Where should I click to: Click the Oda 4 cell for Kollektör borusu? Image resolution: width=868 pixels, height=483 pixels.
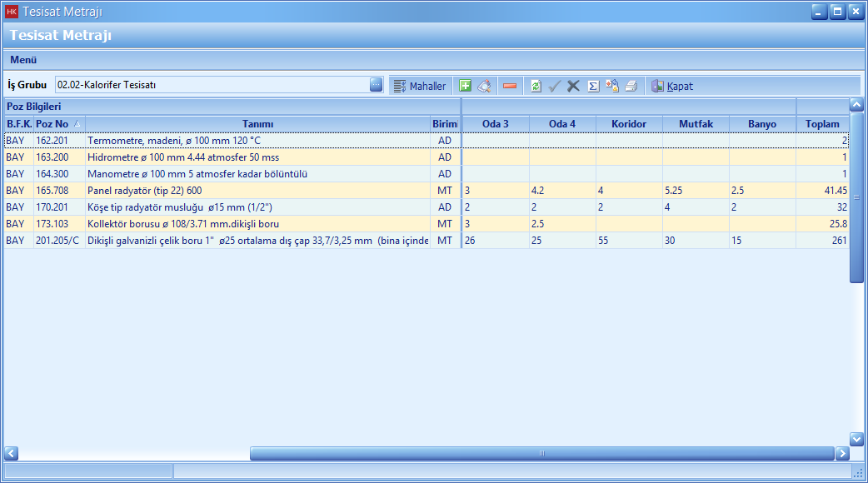point(562,224)
